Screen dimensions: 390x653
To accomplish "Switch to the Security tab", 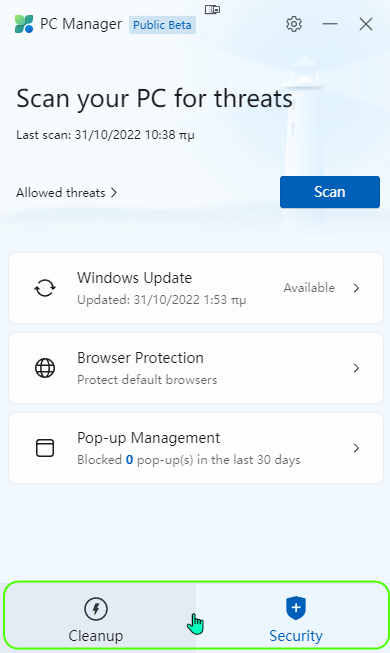I will (291, 616).
